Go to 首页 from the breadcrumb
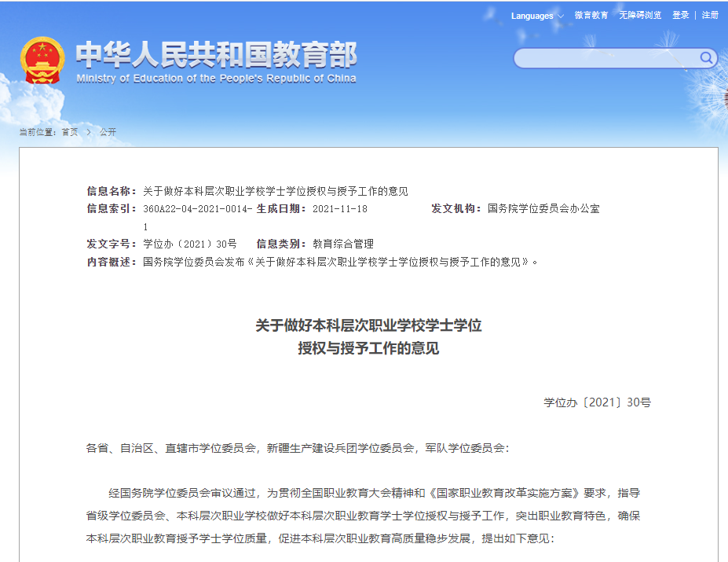728x562 pixels. (70, 132)
